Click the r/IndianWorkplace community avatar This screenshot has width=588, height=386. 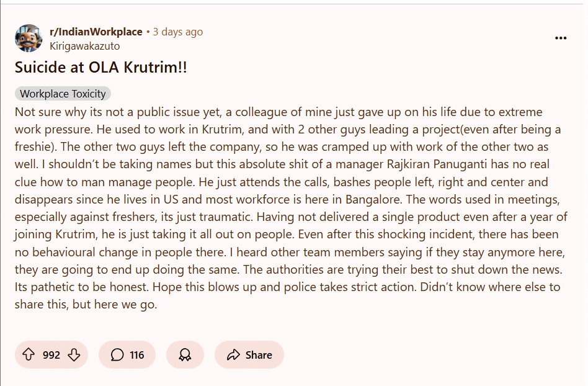pos(27,38)
